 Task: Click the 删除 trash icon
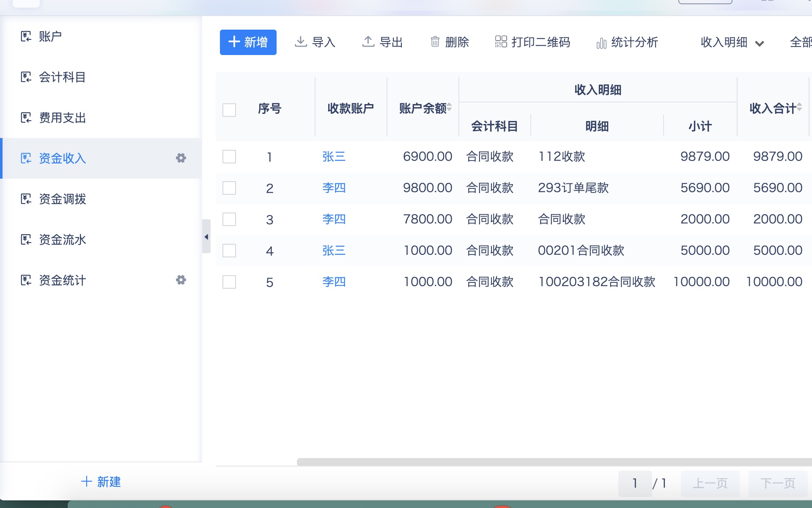435,41
